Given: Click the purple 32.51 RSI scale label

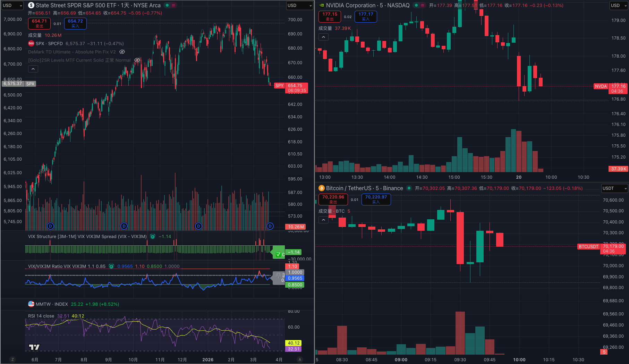Looking at the screenshot, I should coord(294,349).
